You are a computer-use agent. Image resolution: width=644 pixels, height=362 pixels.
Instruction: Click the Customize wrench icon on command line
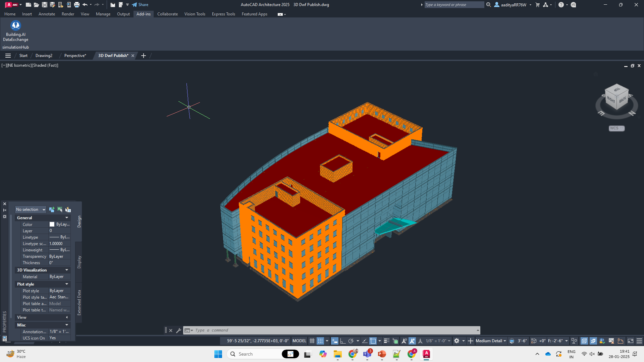tap(179, 330)
